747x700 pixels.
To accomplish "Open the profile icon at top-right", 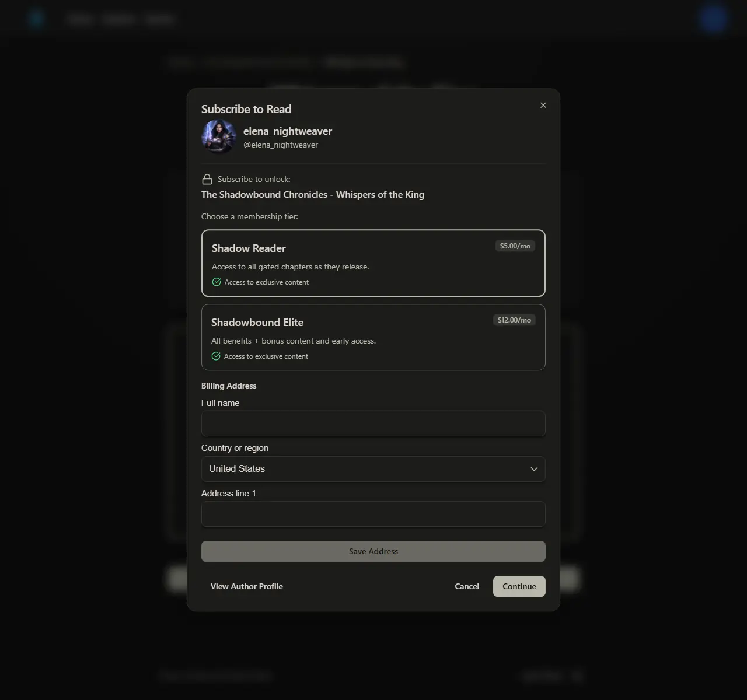I will pos(713,18).
